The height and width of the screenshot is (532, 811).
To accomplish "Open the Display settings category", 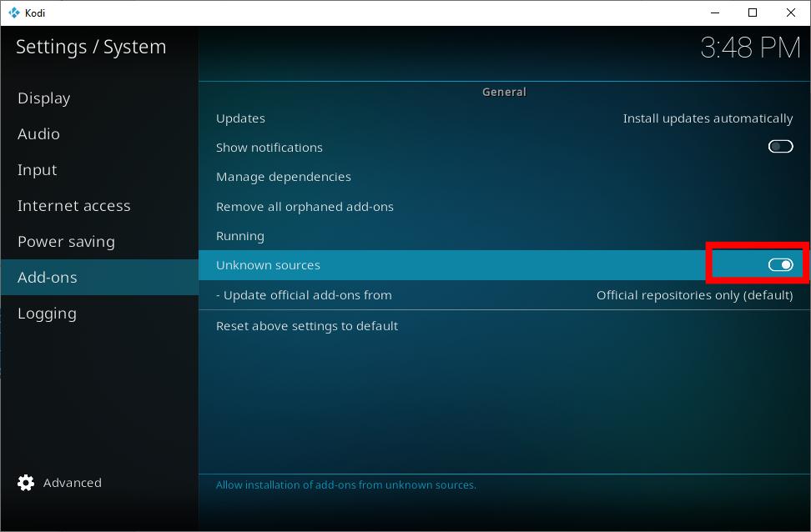I will pos(99,98).
